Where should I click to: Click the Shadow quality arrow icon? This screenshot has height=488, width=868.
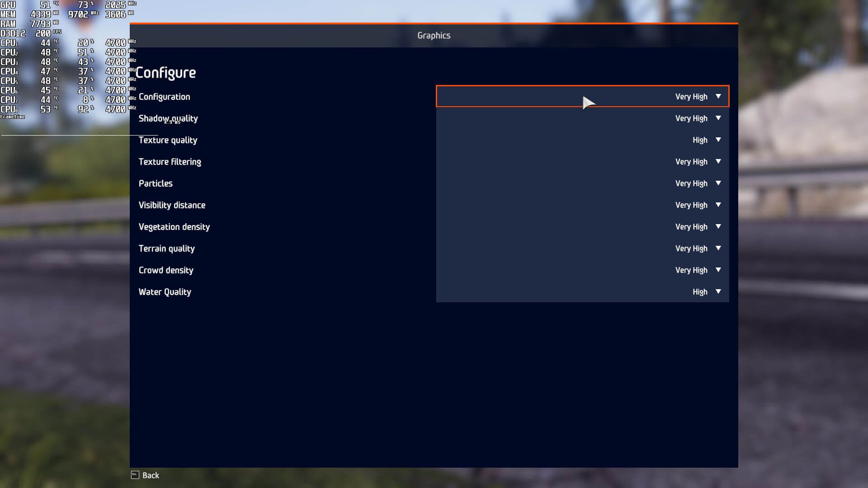(x=718, y=118)
